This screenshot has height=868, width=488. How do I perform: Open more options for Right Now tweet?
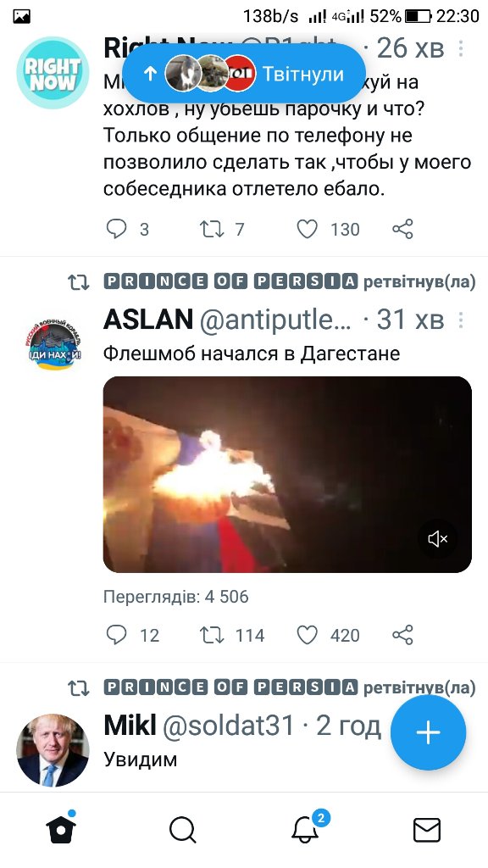point(460,49)
